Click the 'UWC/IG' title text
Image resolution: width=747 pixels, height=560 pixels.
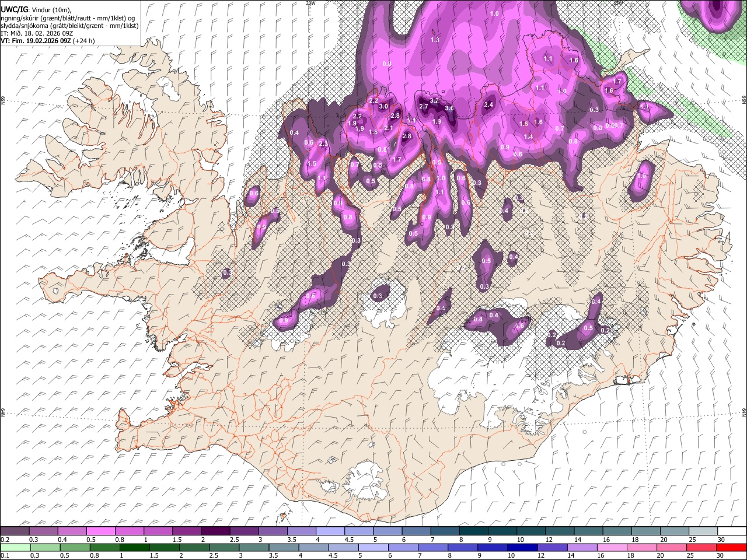14,9
